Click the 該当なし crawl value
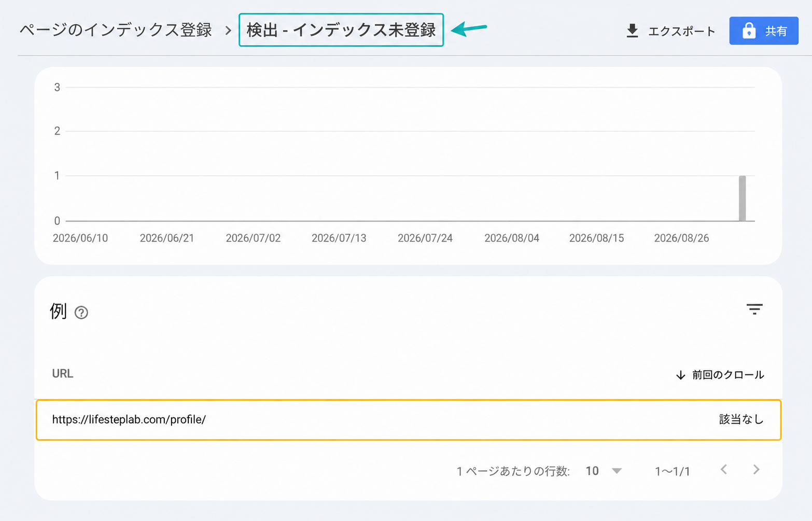 click(741, 419)
